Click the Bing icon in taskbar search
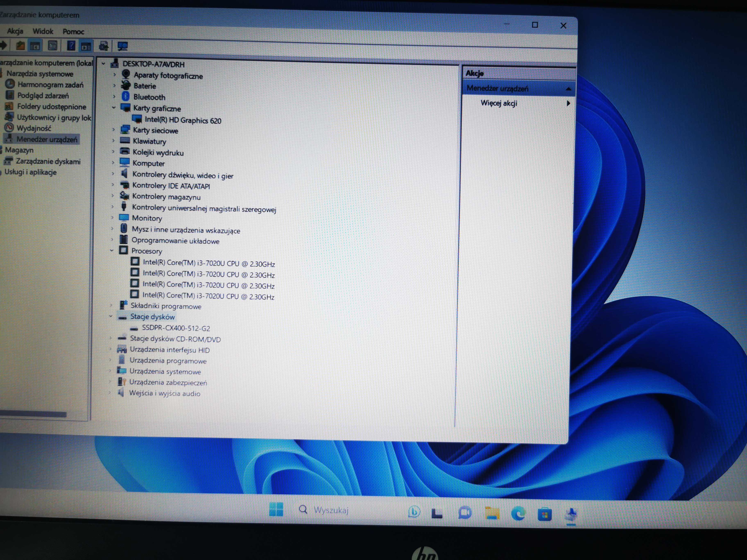Screen dimensions: 747x560 tap(414, 512)
